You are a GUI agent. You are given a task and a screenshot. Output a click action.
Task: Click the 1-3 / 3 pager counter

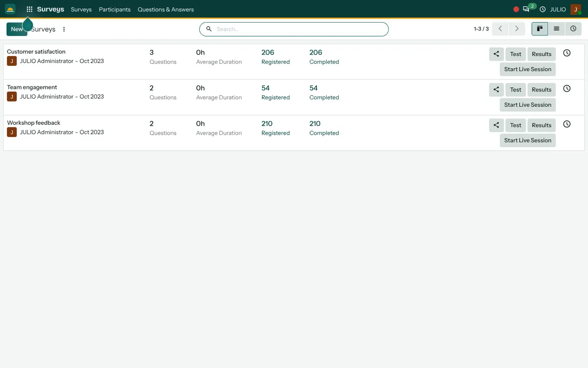point(481,29)
